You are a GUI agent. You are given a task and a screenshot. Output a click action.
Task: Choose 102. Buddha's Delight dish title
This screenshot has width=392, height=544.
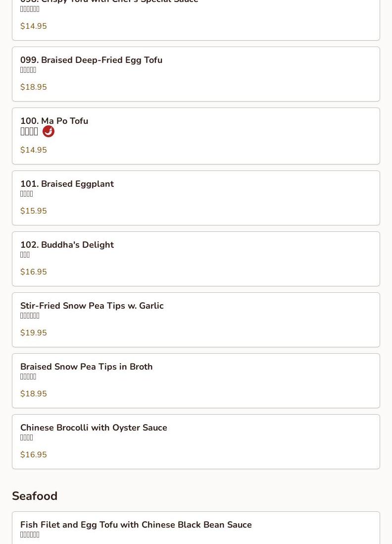click(x=67, y=245)
